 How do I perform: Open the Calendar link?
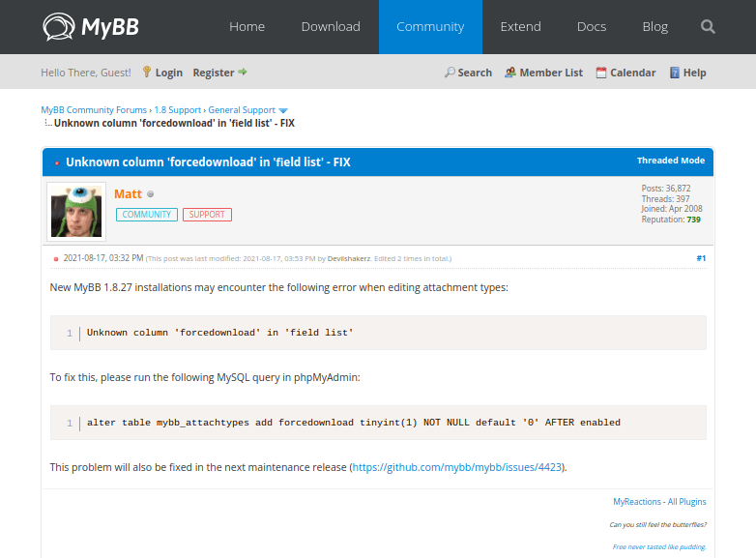633,73
